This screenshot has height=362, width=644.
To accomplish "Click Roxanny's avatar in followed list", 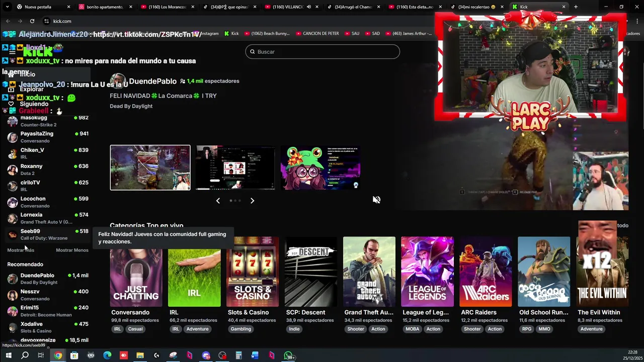I will pyautogui.click(x=13, y=169).
